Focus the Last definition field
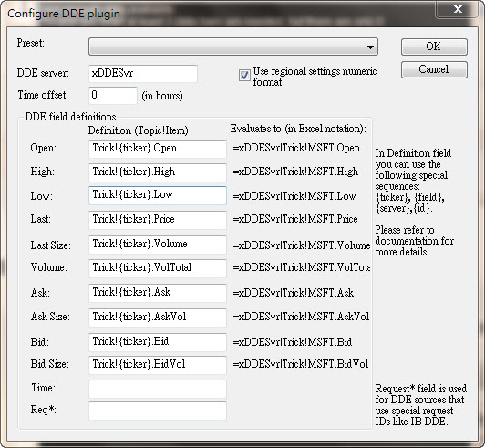 click(158, 220)
